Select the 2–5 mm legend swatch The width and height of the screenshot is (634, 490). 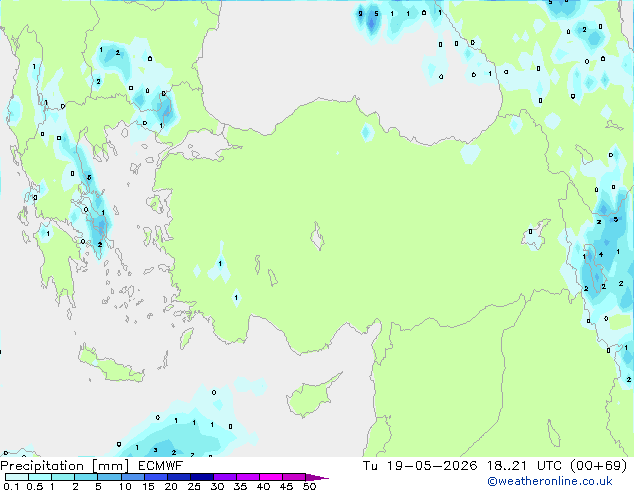(x=86, y=477)
